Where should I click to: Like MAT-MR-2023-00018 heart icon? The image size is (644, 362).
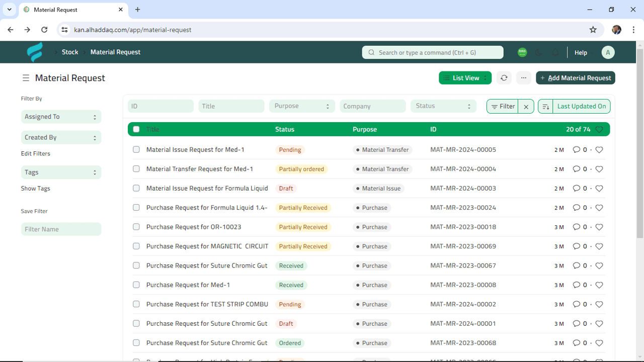[x=599, y=227]
